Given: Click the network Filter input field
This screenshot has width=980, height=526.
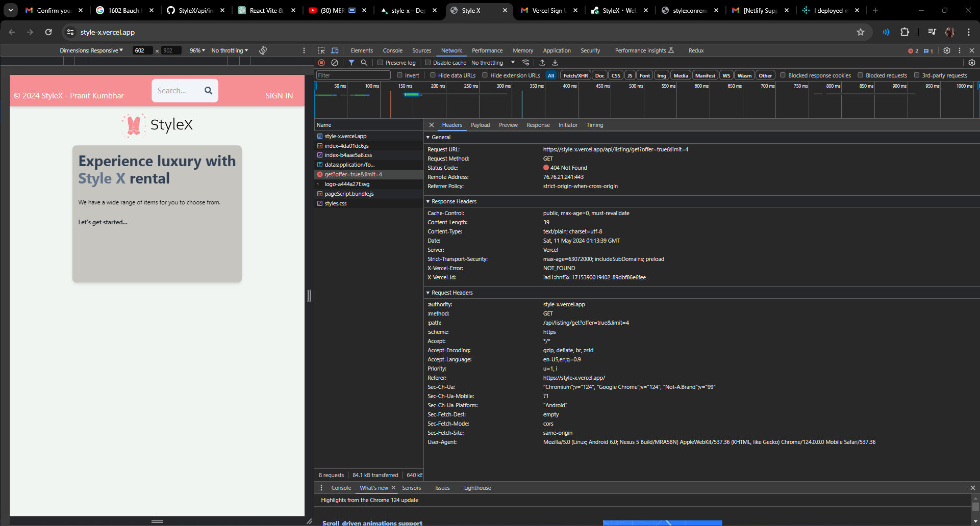Looking at the screenshot, I should 354,75.
